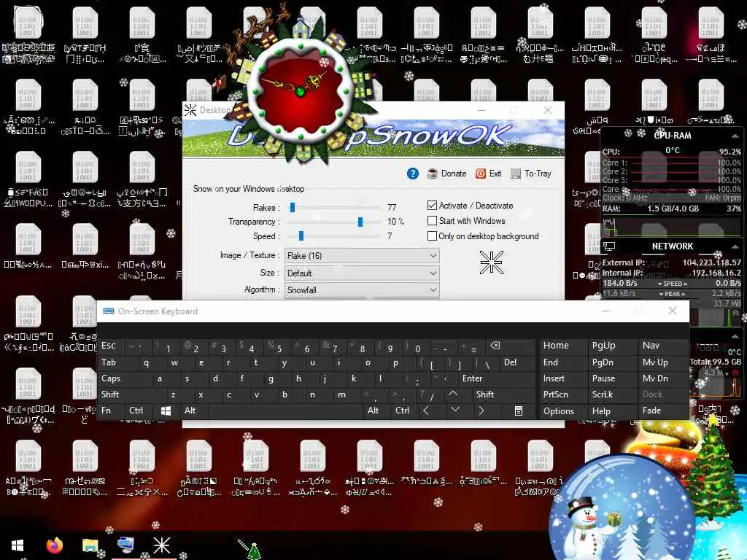The width and height of the screenshot is (747, 560).
Task: Open File Explorer from the taskbar
Action: pos(90,545)
